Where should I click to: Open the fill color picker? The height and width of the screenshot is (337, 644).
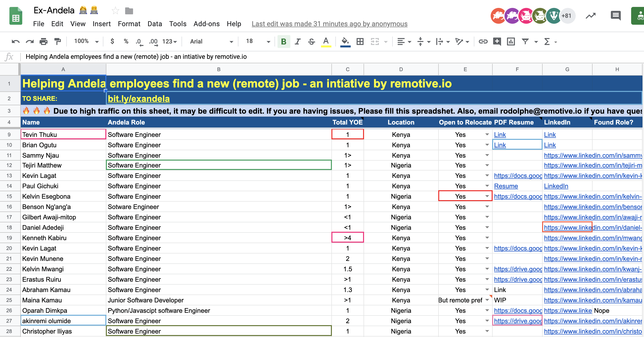coord(345,42)
